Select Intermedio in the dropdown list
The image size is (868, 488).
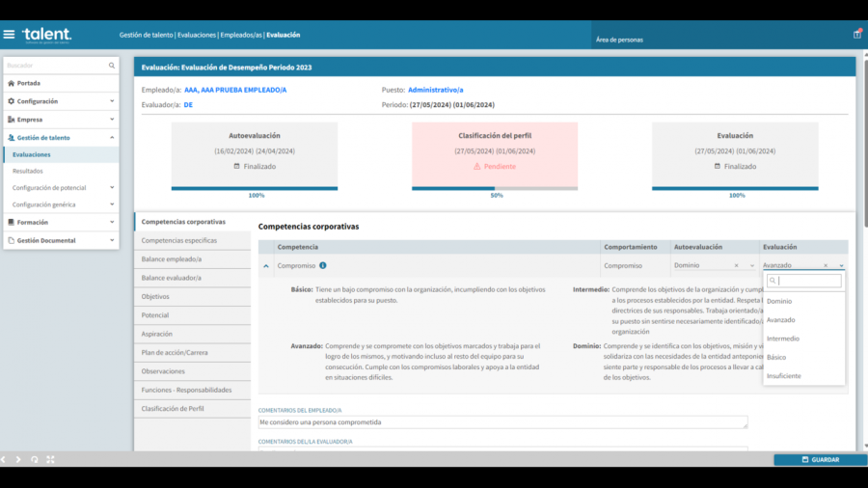[x=803, y=339]
